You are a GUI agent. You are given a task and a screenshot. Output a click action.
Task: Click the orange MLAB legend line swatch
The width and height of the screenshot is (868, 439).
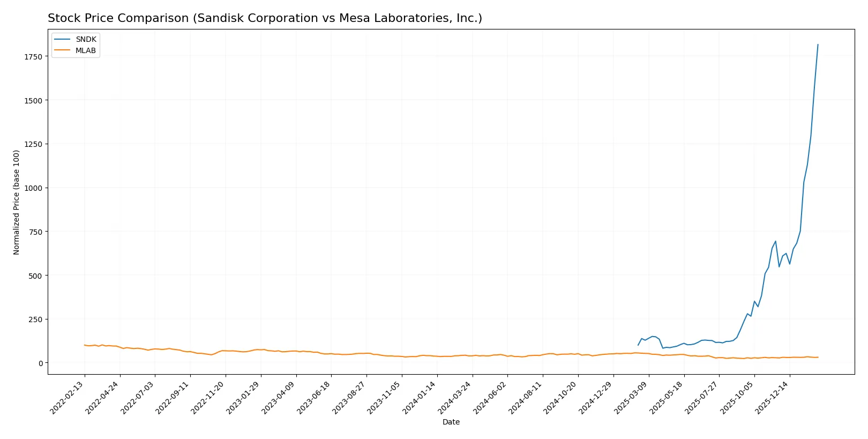(x=63, y=50)
